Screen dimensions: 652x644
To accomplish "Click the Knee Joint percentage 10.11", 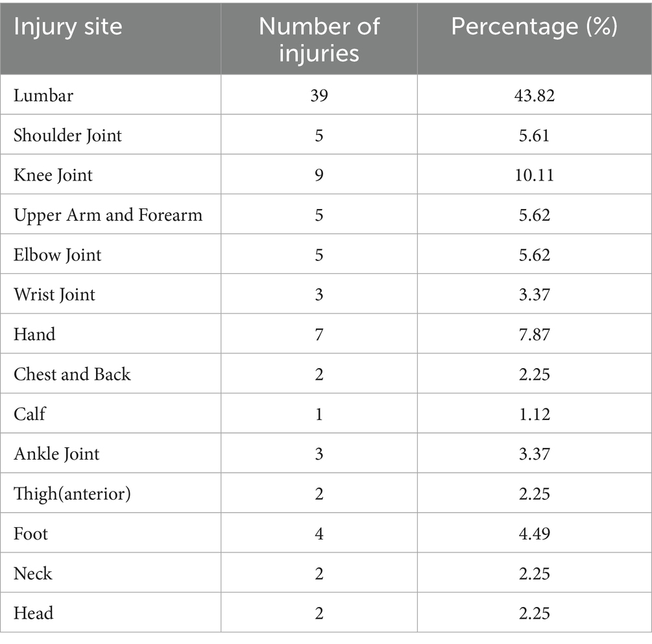I will (534, 175).
